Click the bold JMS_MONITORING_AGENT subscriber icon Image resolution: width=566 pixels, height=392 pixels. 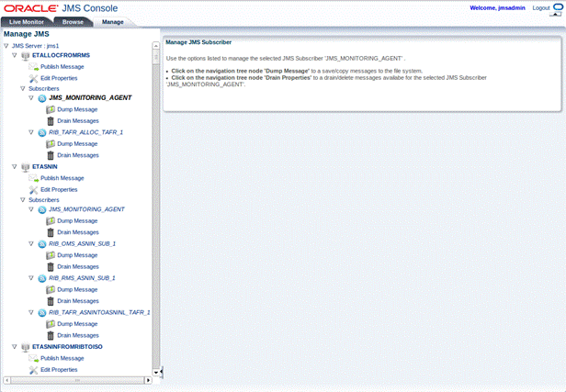(x=42, y=98)
